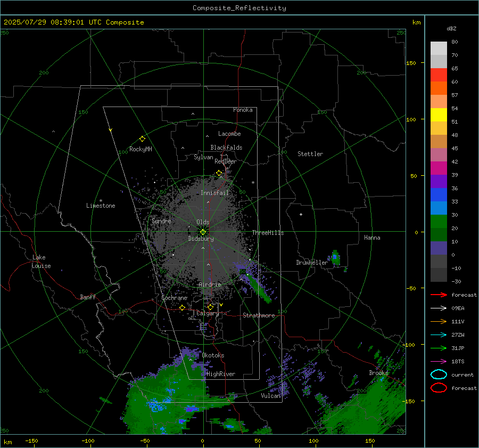Click the Limestone label
The width and height of the screenshot is (479, 448).
(101, 206)
